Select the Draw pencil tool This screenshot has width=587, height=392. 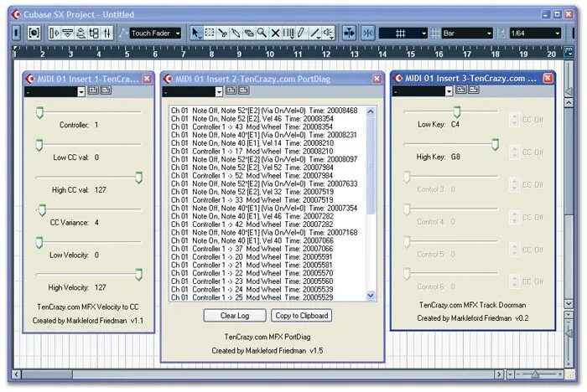click(301, 34)
